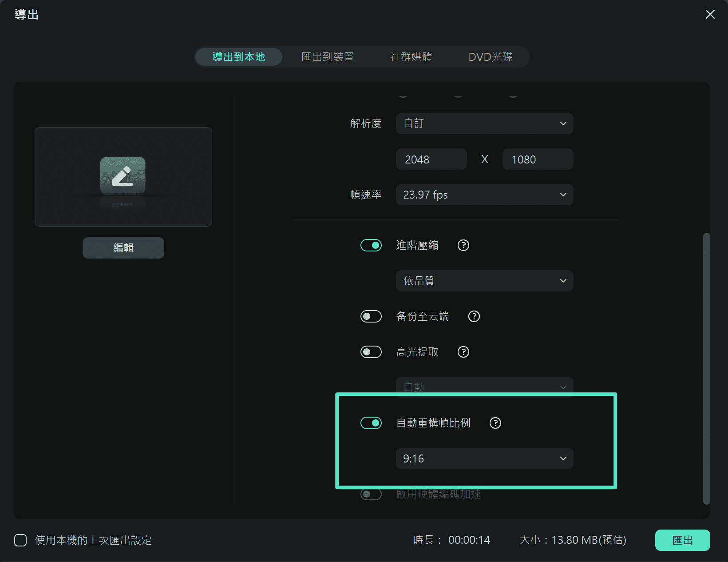Click the help icon next to 备份至云端
728x562 pixels.
pyautogui.click(x=474, y=316)
